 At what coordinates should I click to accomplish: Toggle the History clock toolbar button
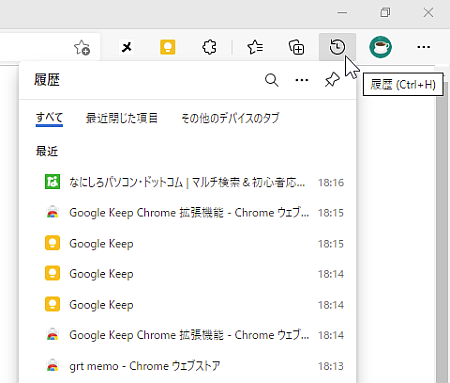tap(337, 47)
